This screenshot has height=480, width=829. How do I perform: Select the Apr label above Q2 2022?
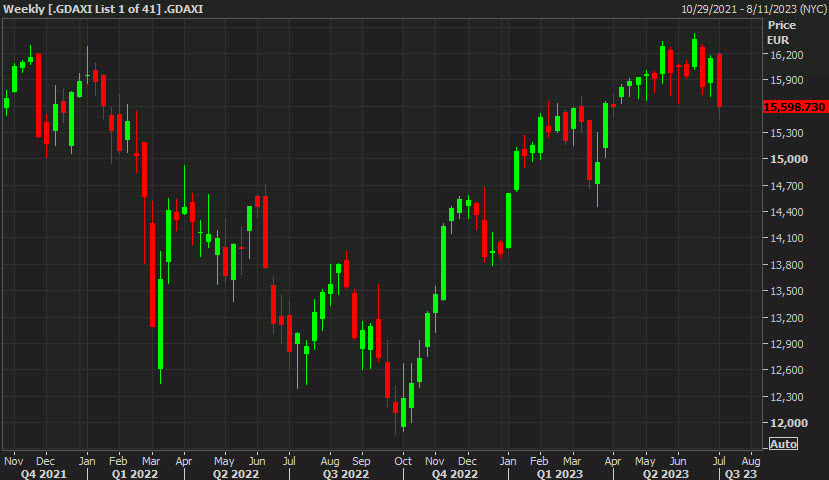pyautogui.click(x=183, y=461)
